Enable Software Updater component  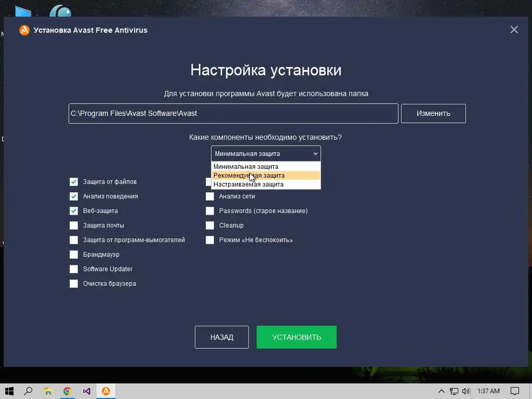[x=74, y=269]
